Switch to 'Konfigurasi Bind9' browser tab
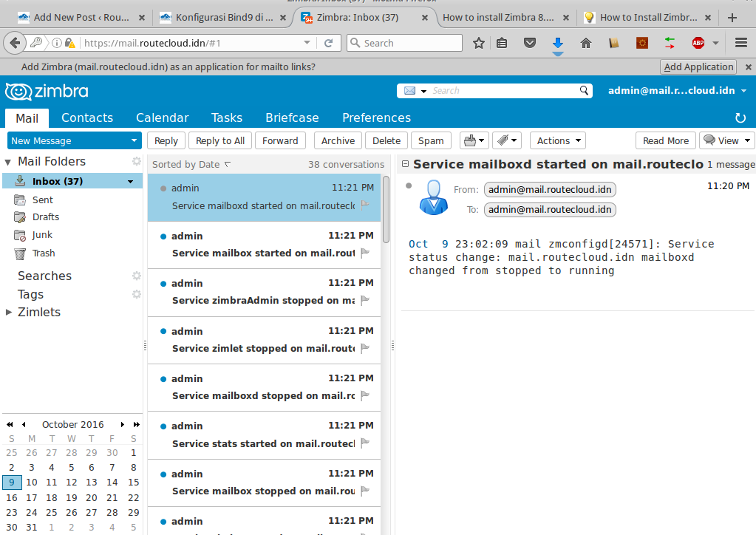Image resolution: width=756 pixels, height=535 pixels. click(222, 17)
